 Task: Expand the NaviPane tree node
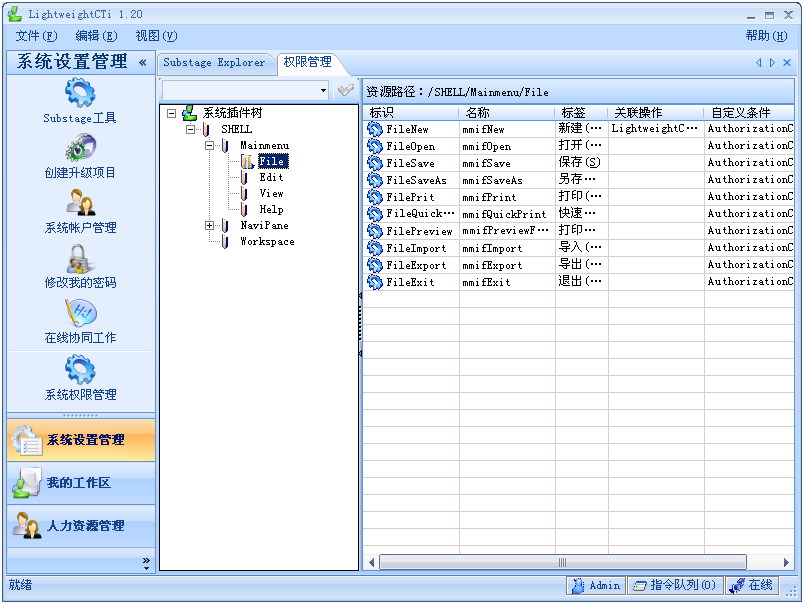(209, 226)
